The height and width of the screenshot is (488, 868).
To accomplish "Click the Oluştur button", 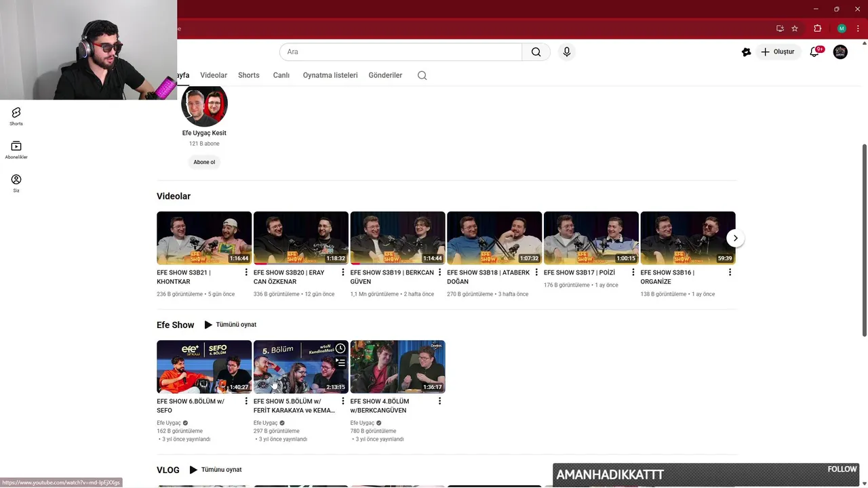I will 777,52.
